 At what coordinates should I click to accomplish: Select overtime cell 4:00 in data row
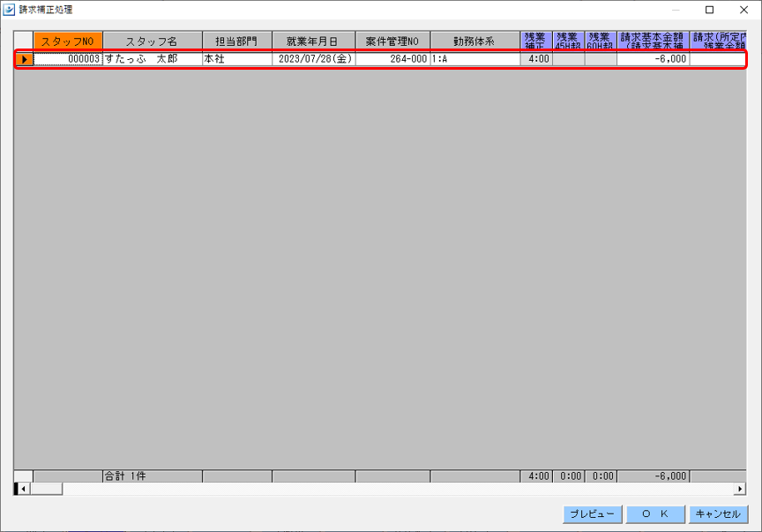pyautogui.click(x=536, y=59)
